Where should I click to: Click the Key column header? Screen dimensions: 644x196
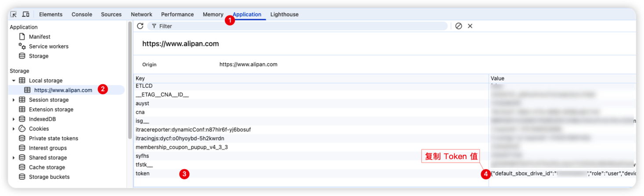coord(311,78)
